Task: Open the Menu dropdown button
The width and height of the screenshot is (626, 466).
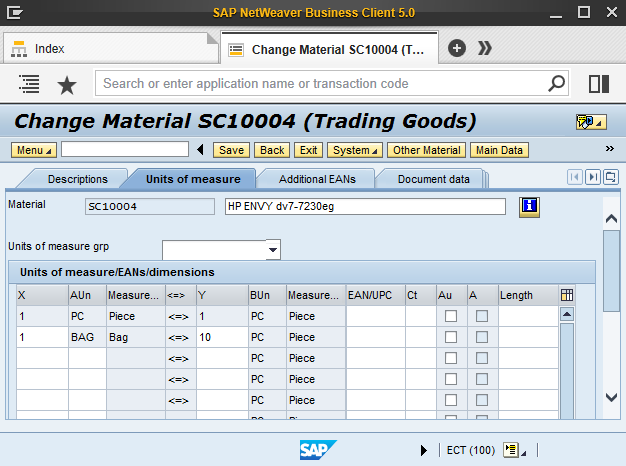Action: point(34,150)
